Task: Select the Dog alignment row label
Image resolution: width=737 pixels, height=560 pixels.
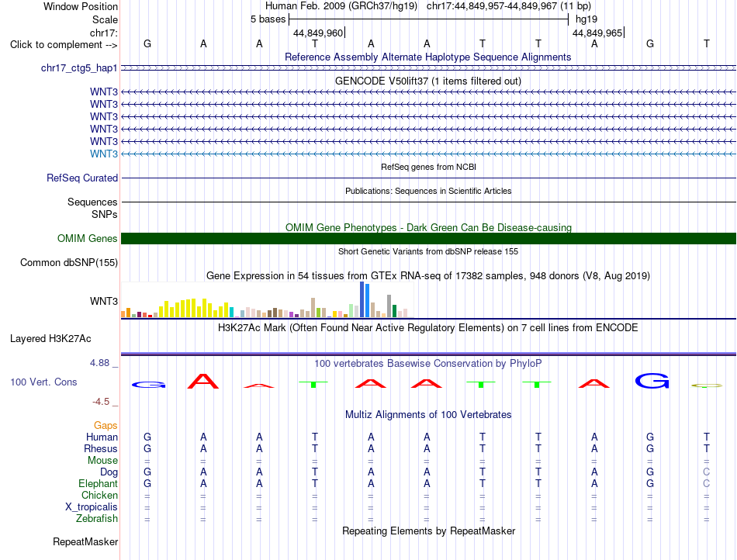Action: coord(109,472)
